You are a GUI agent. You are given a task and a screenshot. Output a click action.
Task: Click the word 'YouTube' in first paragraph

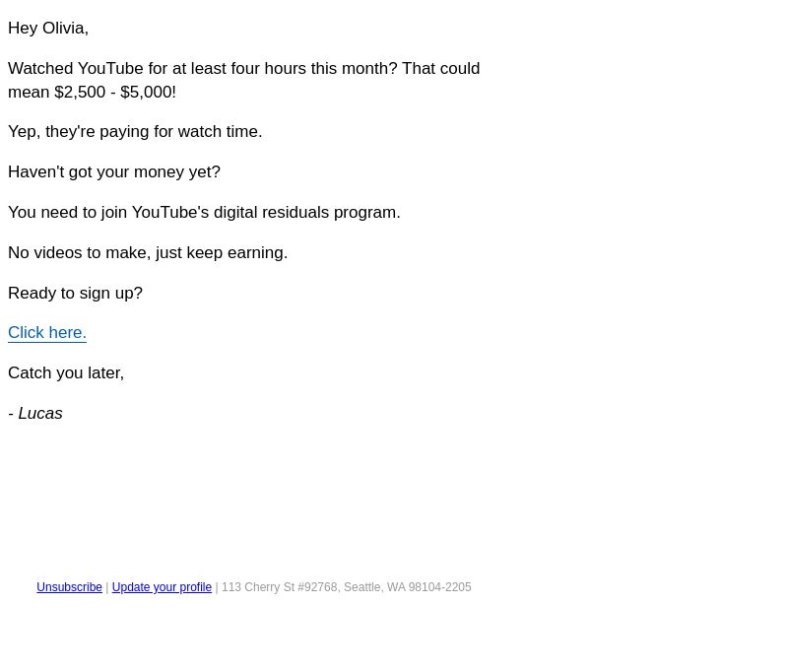coord(110,68)
